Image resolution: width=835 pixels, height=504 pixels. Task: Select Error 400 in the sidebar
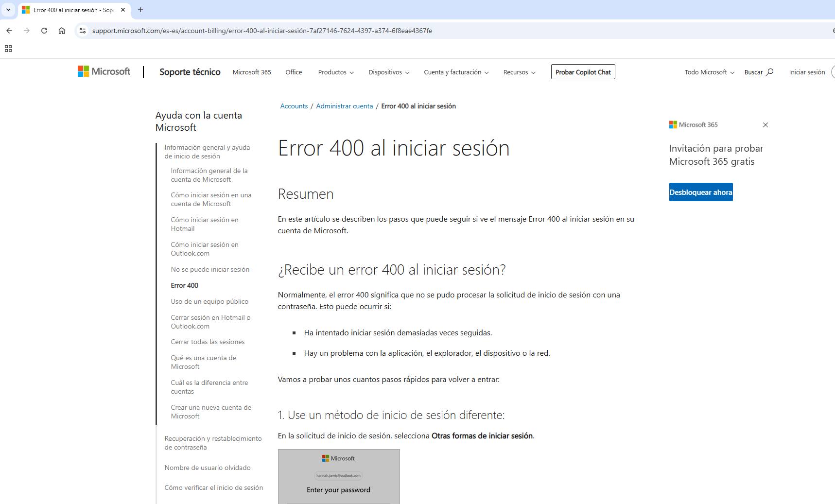[x=185, y=285]
